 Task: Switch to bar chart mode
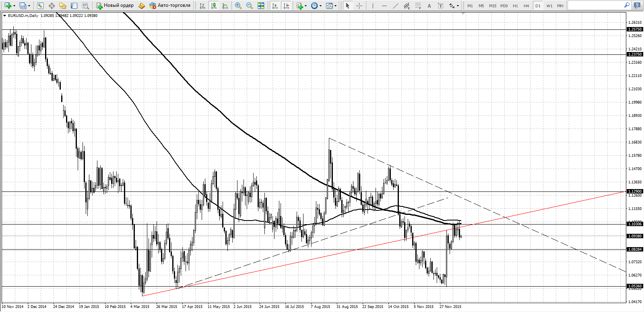point(202,6)
